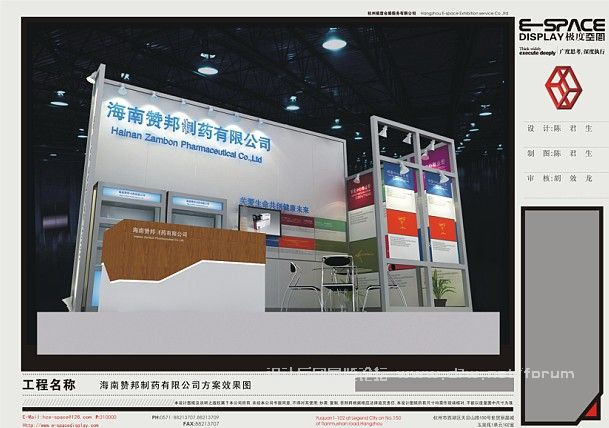Click the black chair beside the table

338,282
